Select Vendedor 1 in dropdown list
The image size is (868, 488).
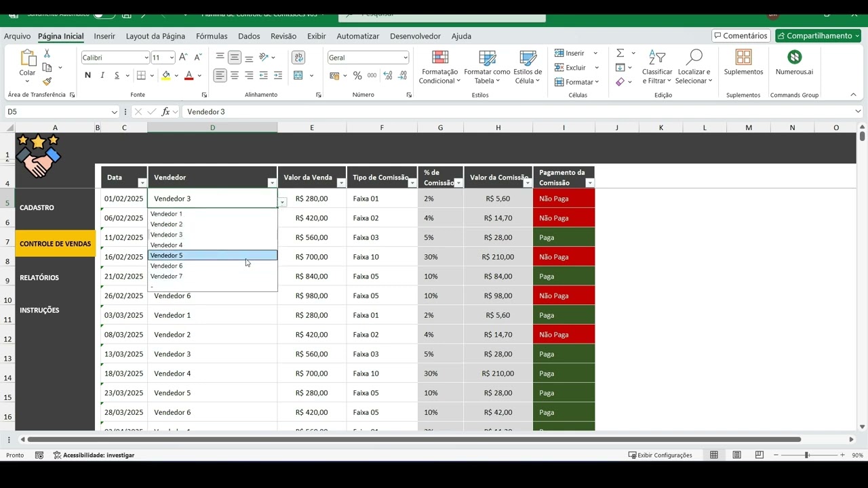pos(212,213)
